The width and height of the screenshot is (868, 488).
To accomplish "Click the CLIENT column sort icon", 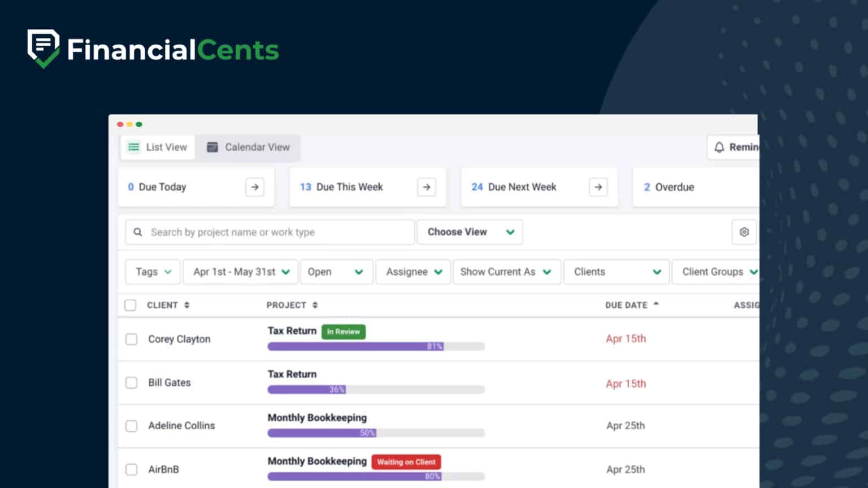I will click(186, 304).
